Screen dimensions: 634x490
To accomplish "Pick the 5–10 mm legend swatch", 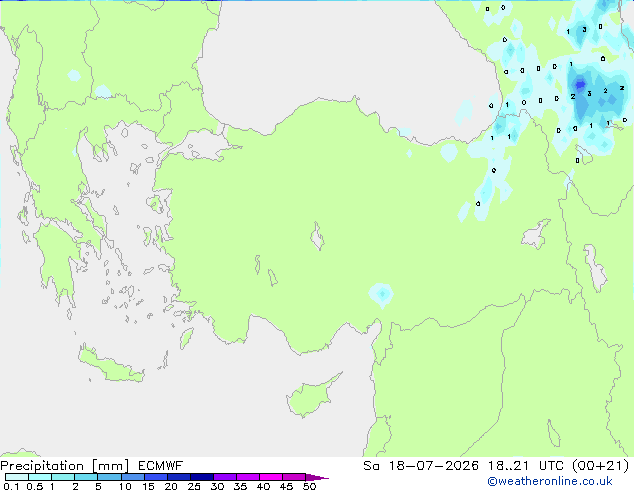I will pos(109,477).
